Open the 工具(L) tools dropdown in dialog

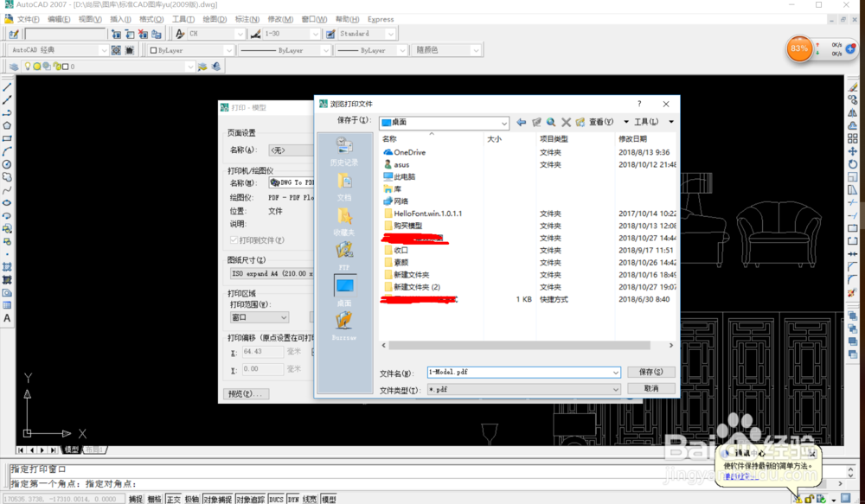coord(671,122)
